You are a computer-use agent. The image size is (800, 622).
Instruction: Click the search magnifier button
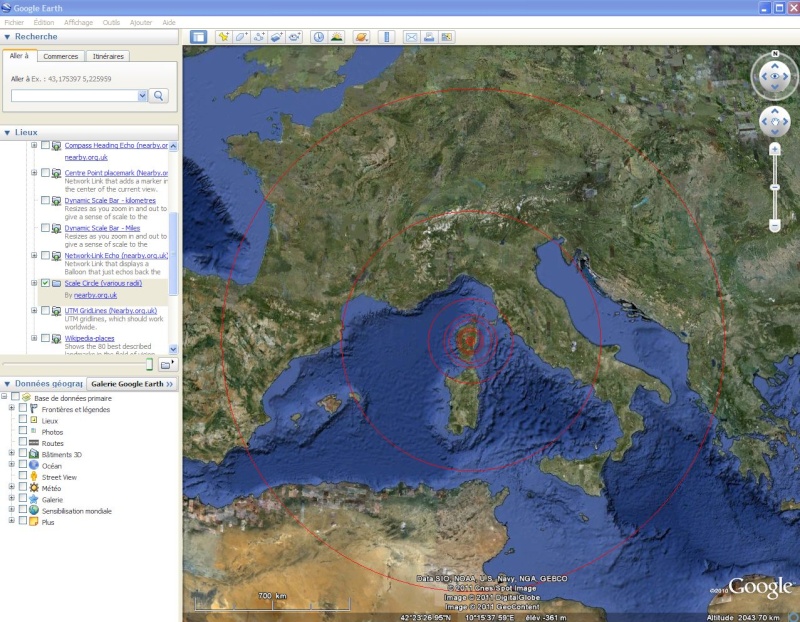click(159, 95)
